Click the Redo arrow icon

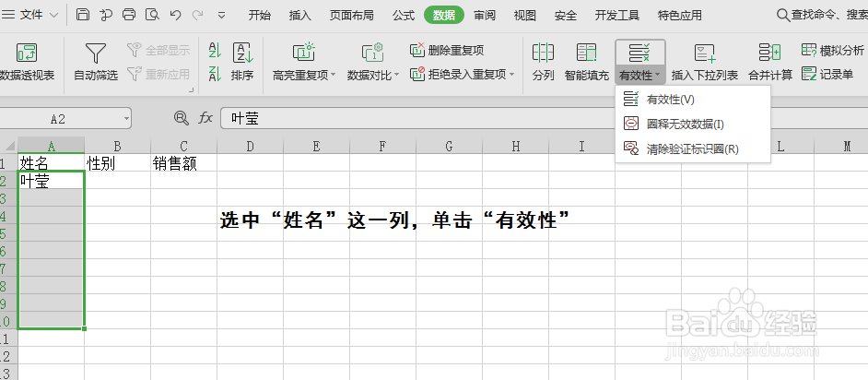pos(197,15)
